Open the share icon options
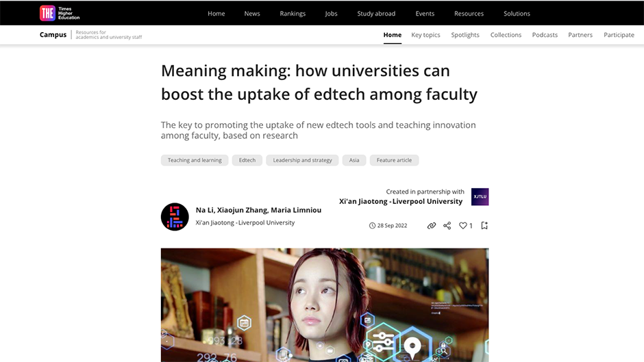 (x=447, y=226)
